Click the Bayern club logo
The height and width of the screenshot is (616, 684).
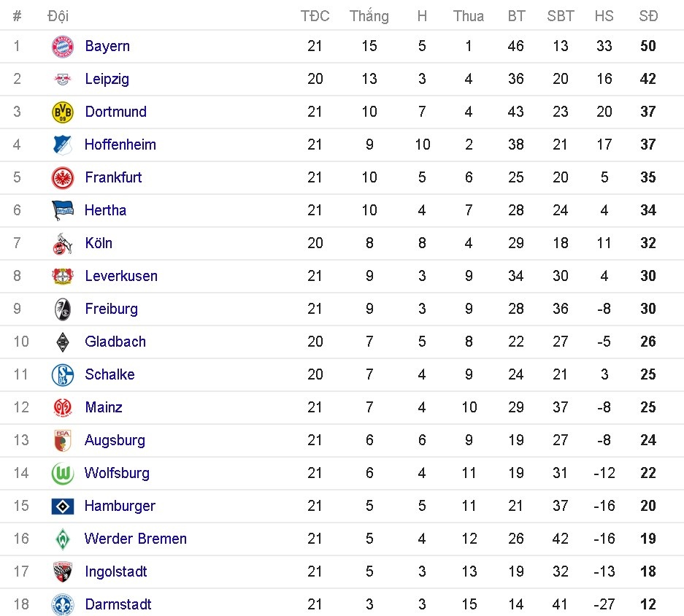(63, 46)
